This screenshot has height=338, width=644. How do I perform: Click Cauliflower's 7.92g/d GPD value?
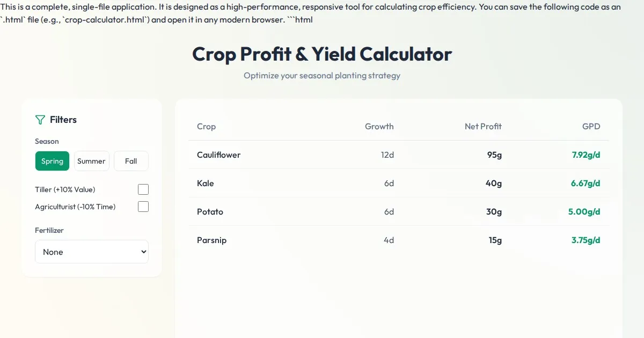point(586,155)
